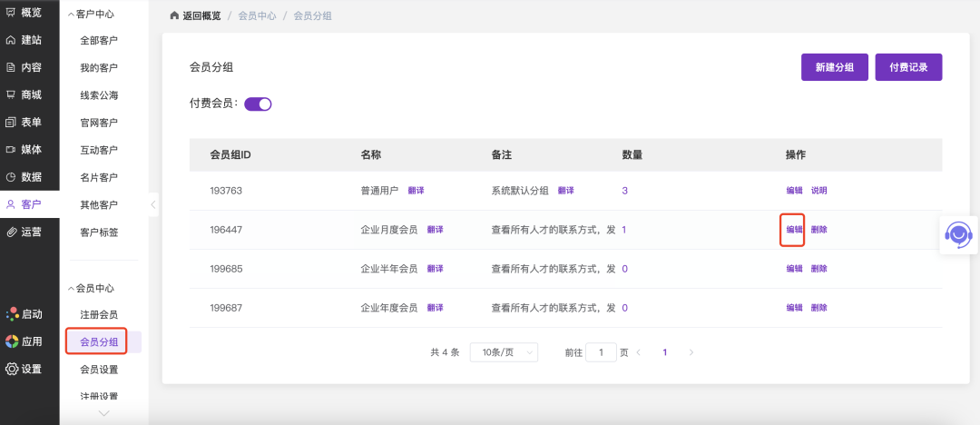Click the page number jump input field

click(601, 352)
